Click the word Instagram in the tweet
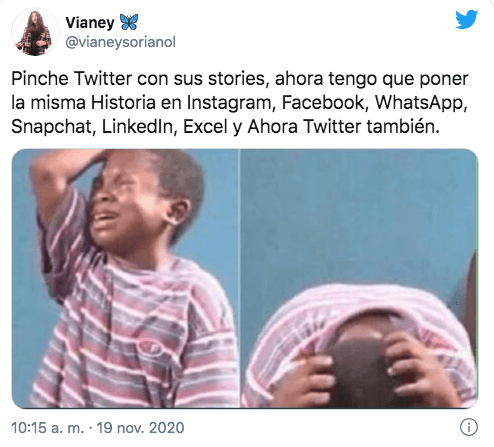Image resolution: width=494 pixels, height=447 pixels. pos(230,103)
